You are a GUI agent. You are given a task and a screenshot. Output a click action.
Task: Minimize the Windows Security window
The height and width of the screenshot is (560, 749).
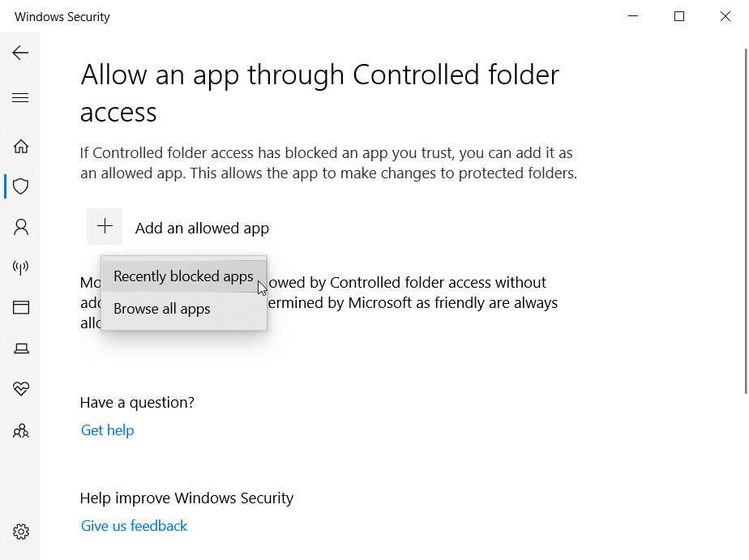pos(633,16)
